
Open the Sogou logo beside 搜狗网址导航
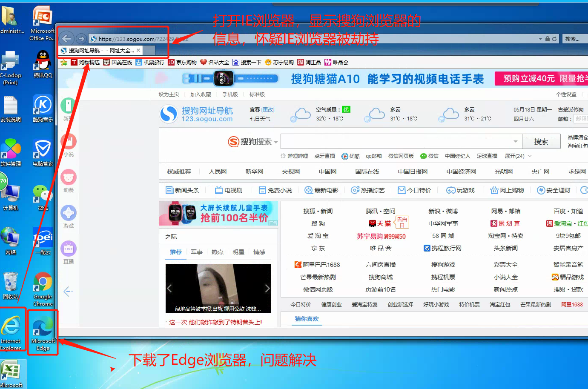click(169, 114)
